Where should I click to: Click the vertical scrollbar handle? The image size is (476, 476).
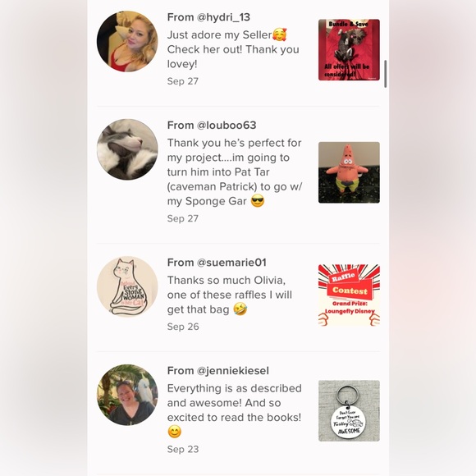385,74
